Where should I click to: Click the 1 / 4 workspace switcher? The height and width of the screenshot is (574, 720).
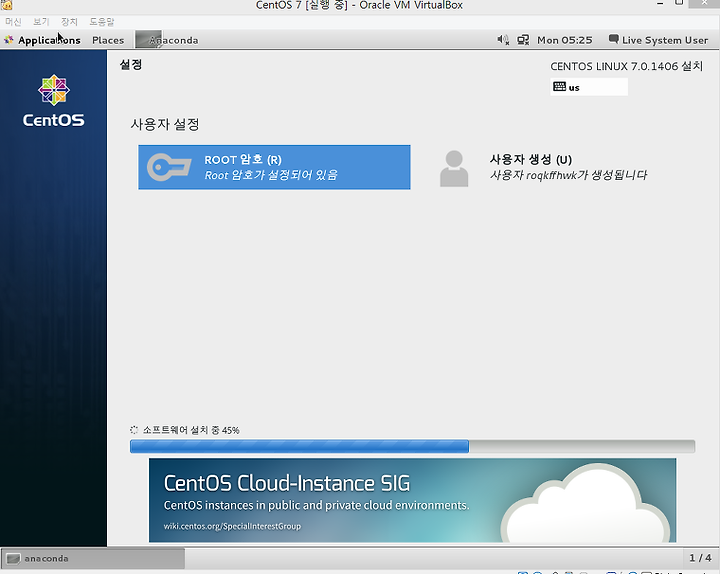coord(700,558)
